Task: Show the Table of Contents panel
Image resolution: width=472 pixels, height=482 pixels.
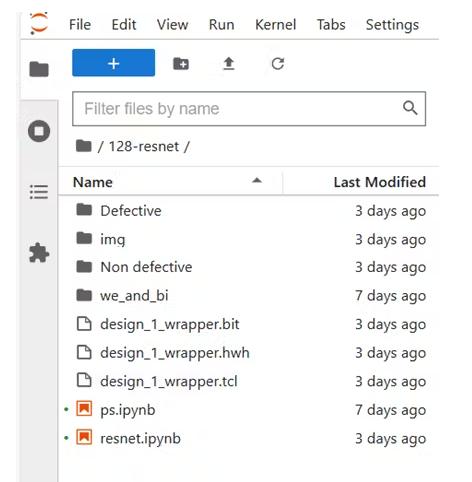Action: pyautogui.click(x=39, y=192)
